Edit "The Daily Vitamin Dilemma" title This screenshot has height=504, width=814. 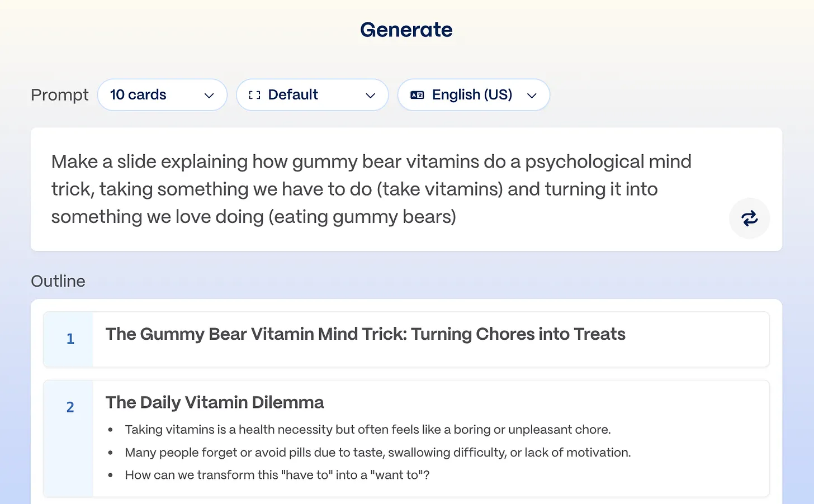click(x=215, y=402)
